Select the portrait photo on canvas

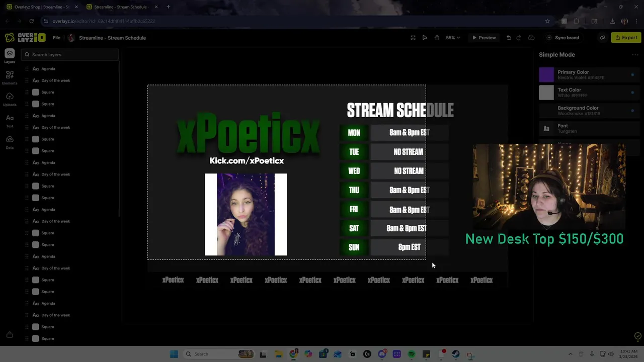(246, 215)
